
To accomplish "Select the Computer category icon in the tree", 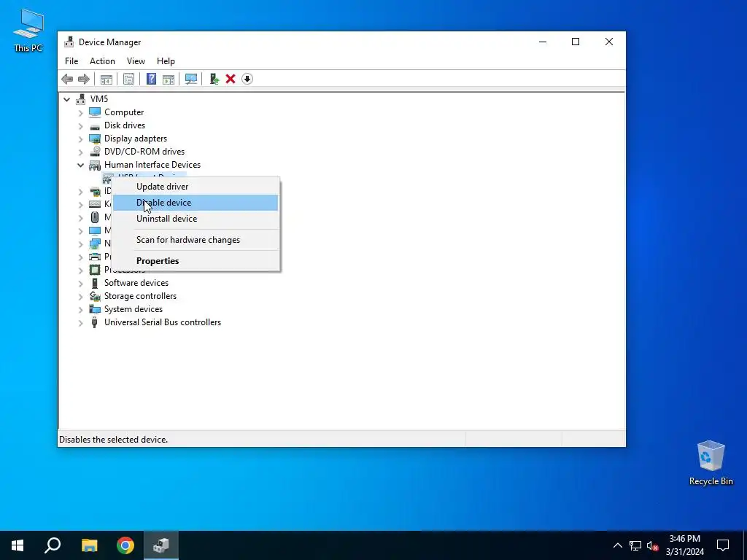I will pyautogui.click(x=95, y=112).
